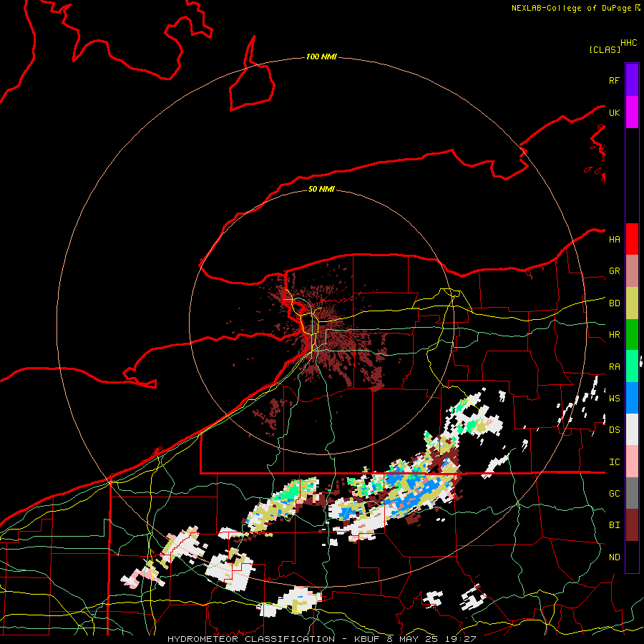
Task: Click the 'RF' legend label text
Action: point(614,80)
